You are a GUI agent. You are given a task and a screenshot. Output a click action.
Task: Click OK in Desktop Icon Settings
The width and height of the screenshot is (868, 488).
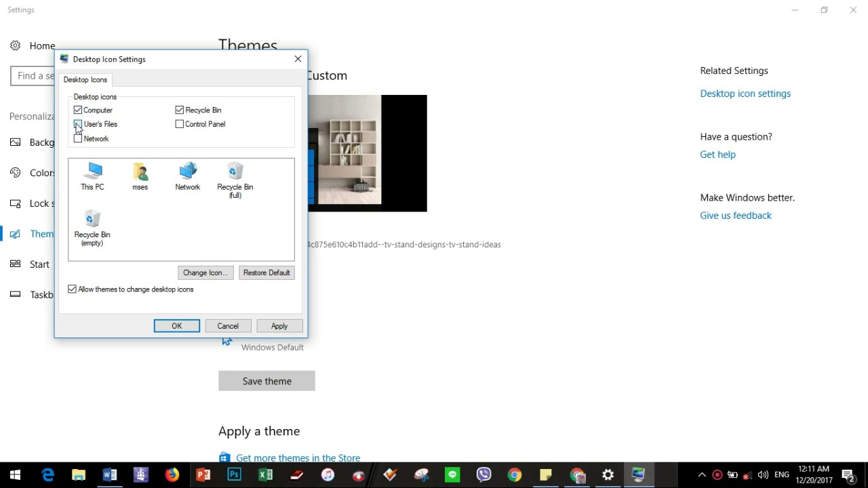pos(177,326)
